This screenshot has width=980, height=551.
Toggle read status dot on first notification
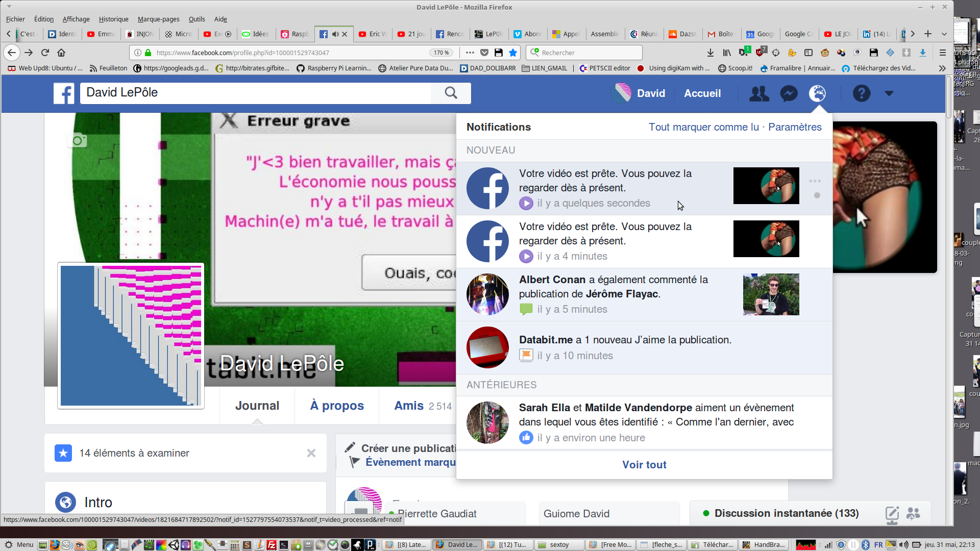(817, 195)
